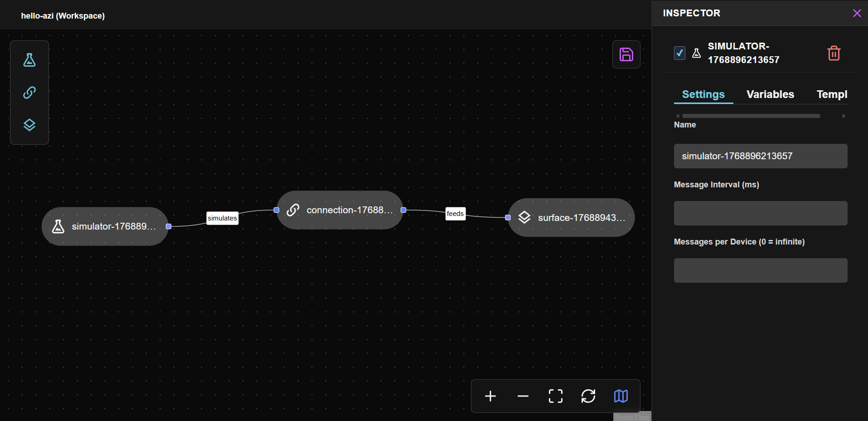Fit the flow view to screen
This screenshot has height=421, width=868.
coord(556,396)
